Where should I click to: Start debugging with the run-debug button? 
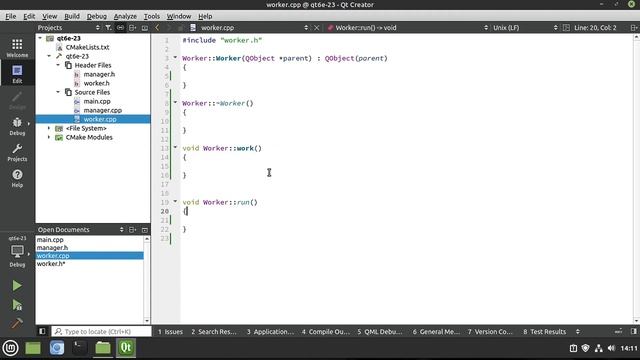[17, 305]
